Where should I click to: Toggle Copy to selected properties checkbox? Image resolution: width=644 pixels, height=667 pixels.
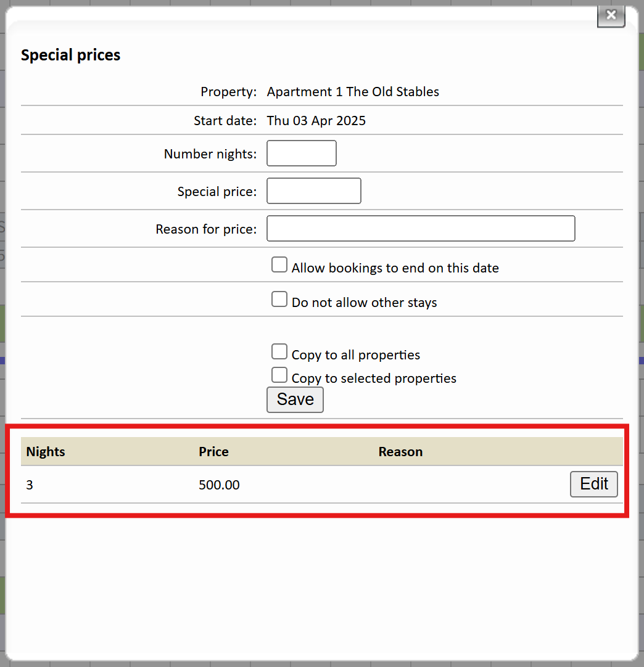pyautogui.click(x=279, y=375)
